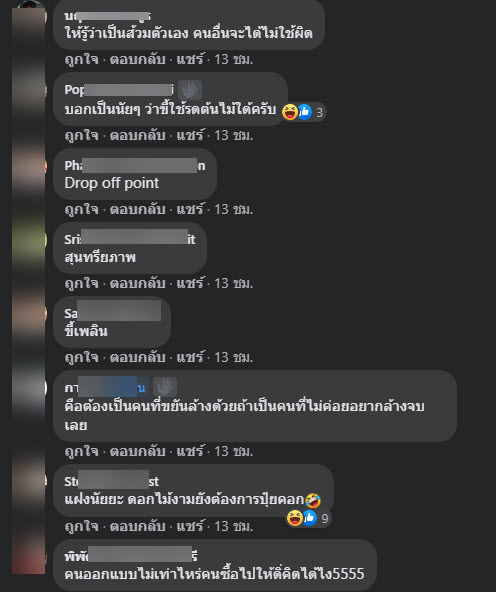Click the waving hand badge beside กา's name
Screen dimensions: 496x592
point(165,387)
